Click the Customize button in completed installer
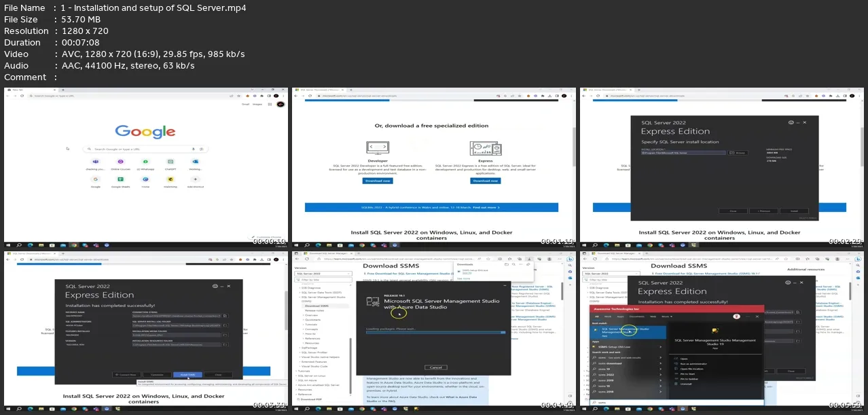 click(158, 374)
